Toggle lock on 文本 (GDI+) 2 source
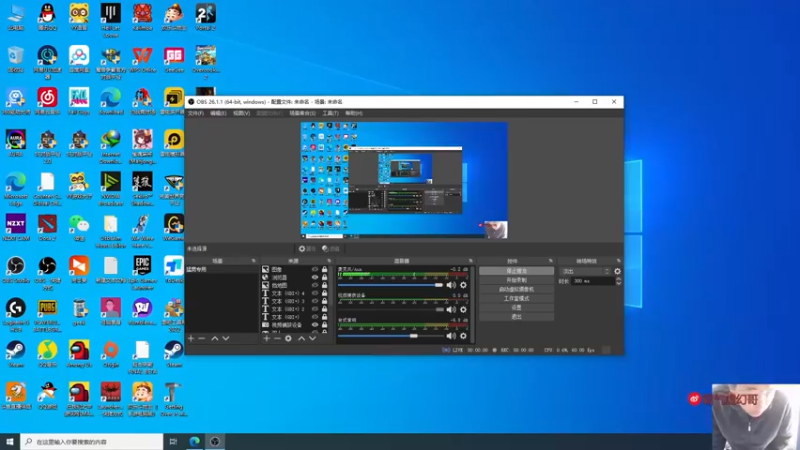 [324, 309]
